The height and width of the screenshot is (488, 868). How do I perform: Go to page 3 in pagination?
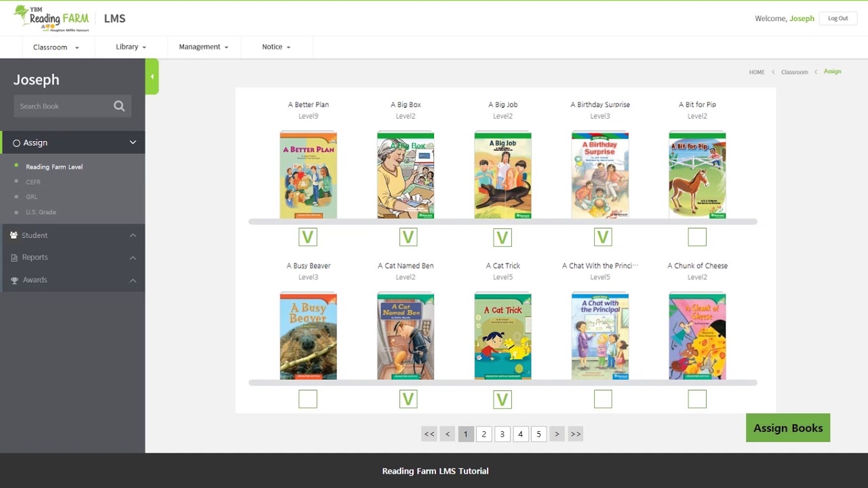pyautogui.click(x=502, y=434)
